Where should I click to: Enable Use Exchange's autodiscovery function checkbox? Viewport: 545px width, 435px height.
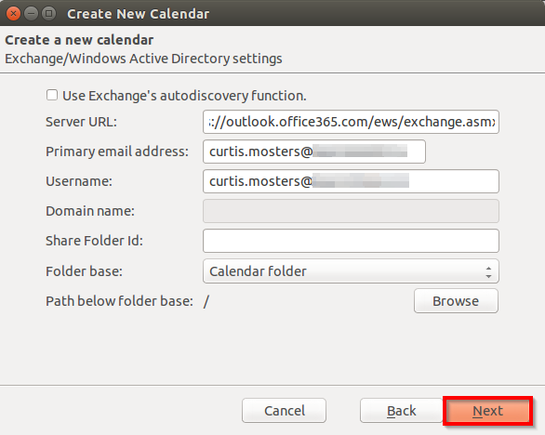click(x=52, y=95)
